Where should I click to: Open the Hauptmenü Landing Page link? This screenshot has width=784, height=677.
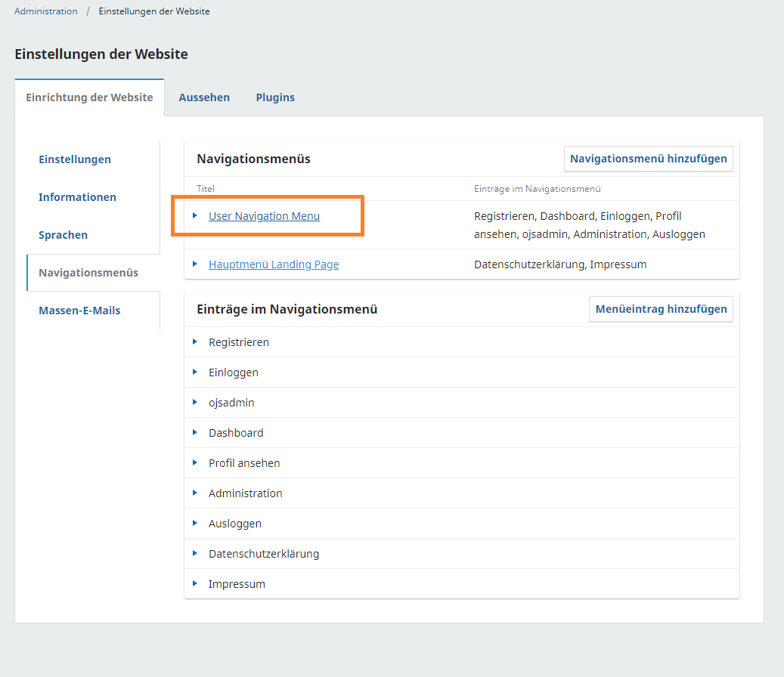pyautogui.click(x=274, y=264)
